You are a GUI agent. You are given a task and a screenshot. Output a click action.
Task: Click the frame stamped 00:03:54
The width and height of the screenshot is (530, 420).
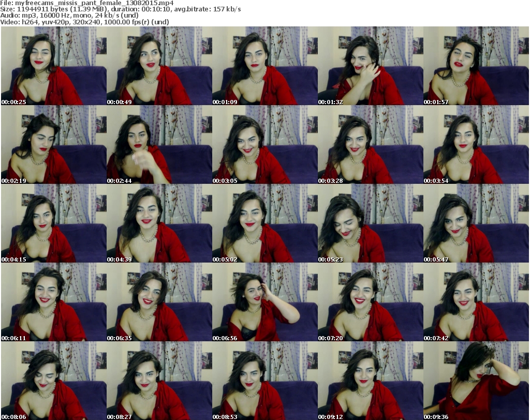coord(476,144)
